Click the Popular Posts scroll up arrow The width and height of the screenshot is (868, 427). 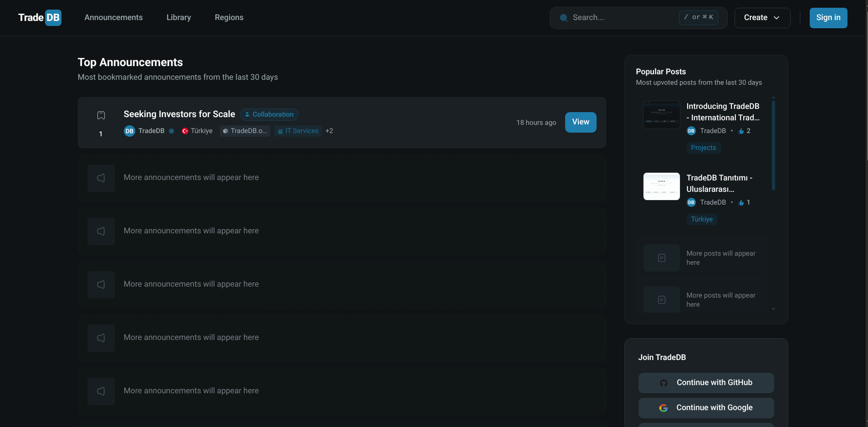click(x=773, y=98)
